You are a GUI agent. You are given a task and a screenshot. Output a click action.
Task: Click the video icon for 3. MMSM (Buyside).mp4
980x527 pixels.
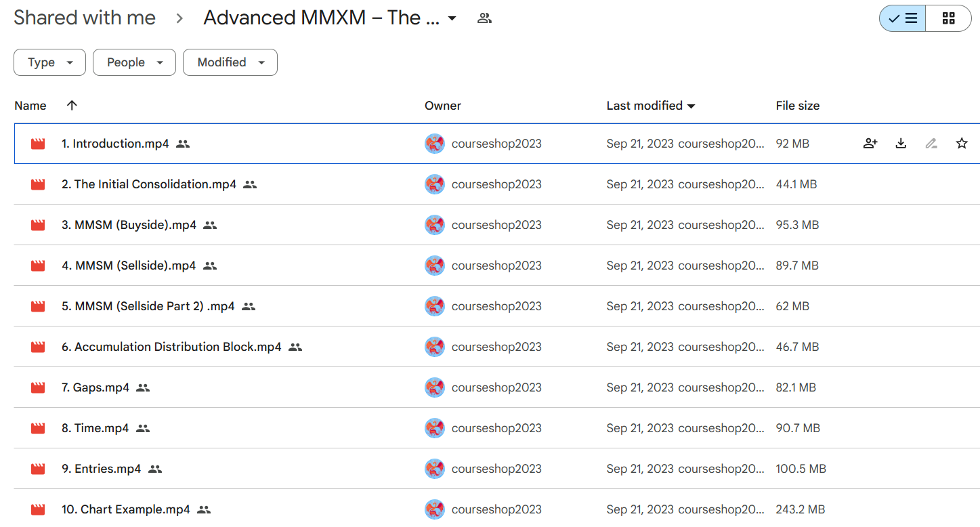(38, 225)
